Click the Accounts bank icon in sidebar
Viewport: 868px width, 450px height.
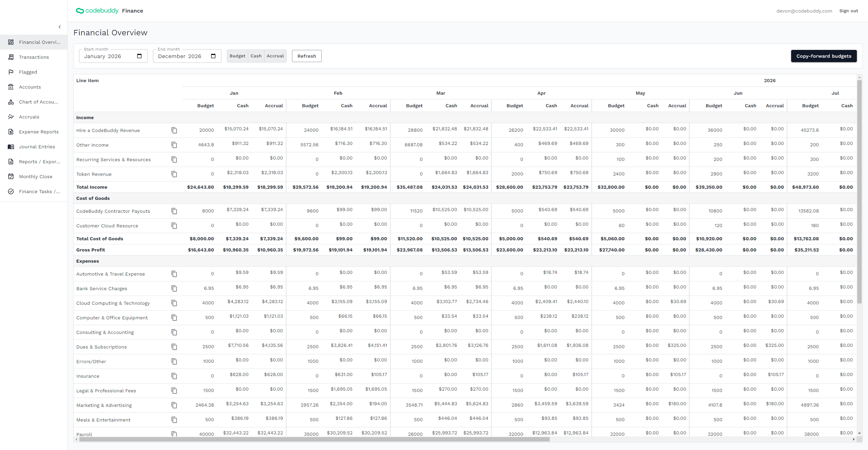[x=11, y=87]
